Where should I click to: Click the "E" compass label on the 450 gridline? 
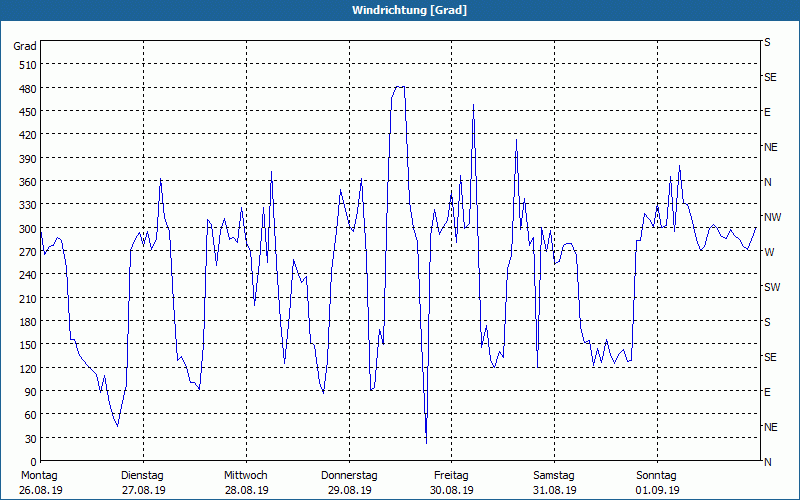(767, 112)
